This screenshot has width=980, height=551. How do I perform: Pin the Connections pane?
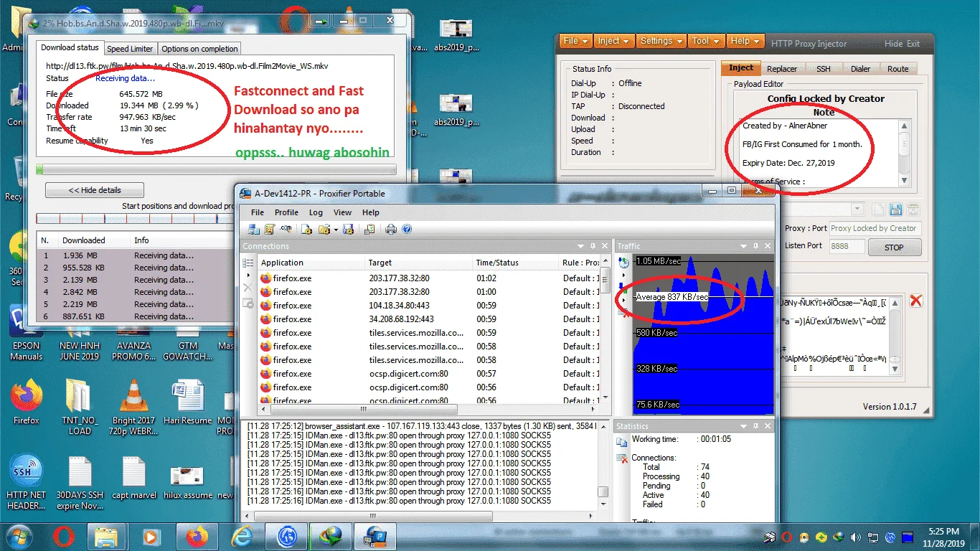pos(593,246)
